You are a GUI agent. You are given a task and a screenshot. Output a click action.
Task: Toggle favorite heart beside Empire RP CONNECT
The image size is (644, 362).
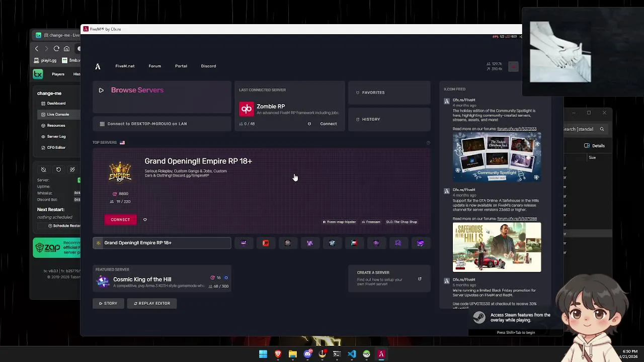(x=145, y=220)
